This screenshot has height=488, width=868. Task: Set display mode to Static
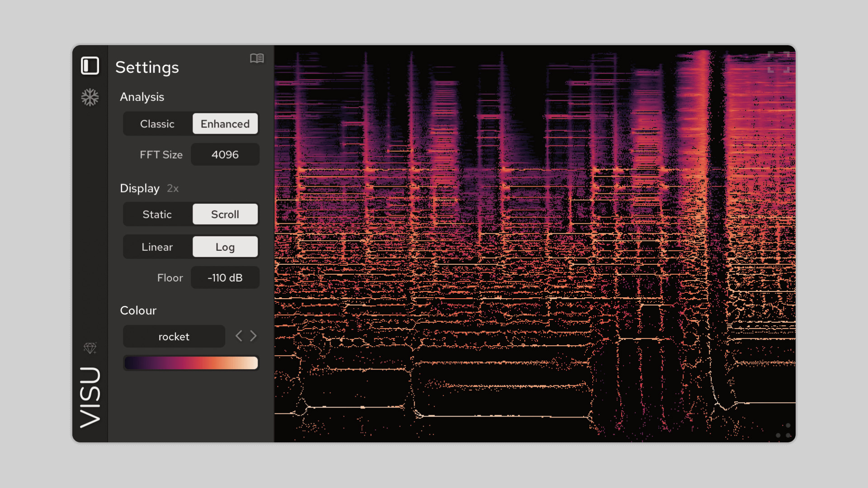(x=157, y=214)
